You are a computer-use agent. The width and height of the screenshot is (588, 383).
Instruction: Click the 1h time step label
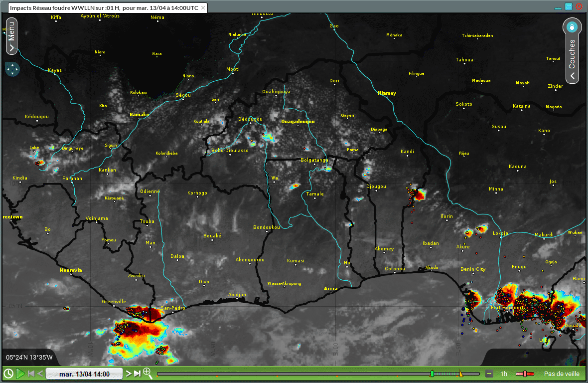click(x=504, y=374)
